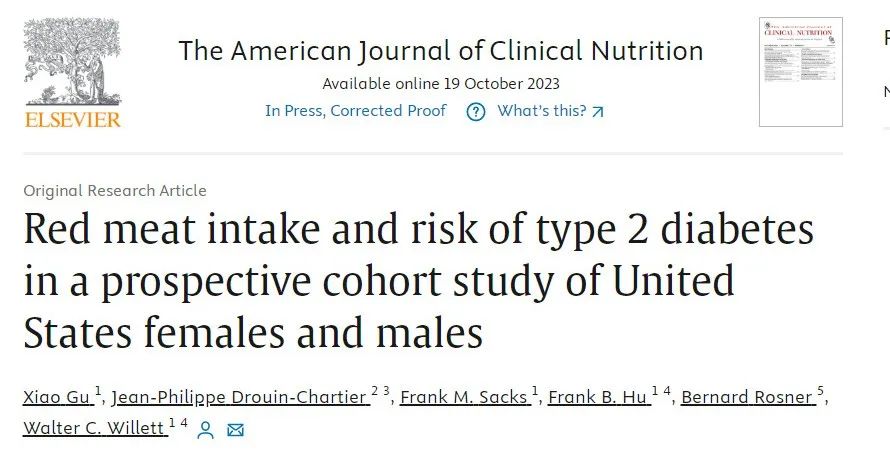Open author Bernard Rosner details

point(748,397)
